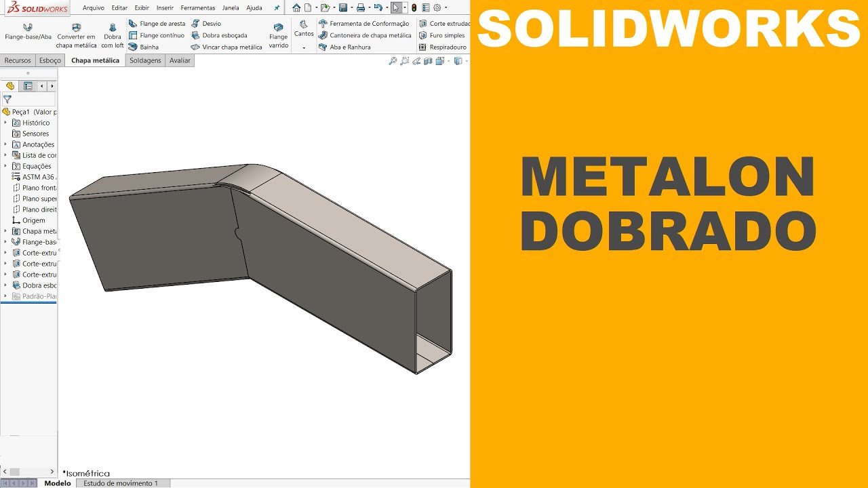Viewport: 868px width, 488px height.
Task: Click the Previous View icon
Action: [416, 61]
